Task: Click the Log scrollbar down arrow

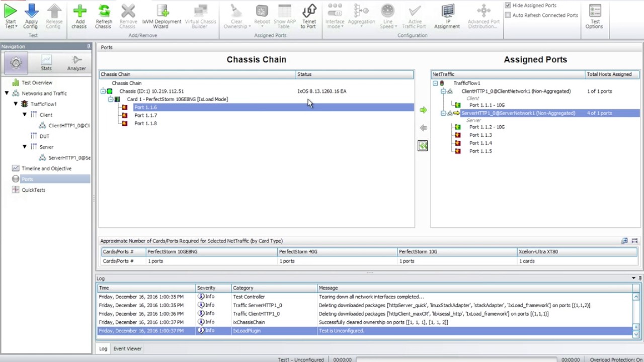Action: [x=636, y=334]
